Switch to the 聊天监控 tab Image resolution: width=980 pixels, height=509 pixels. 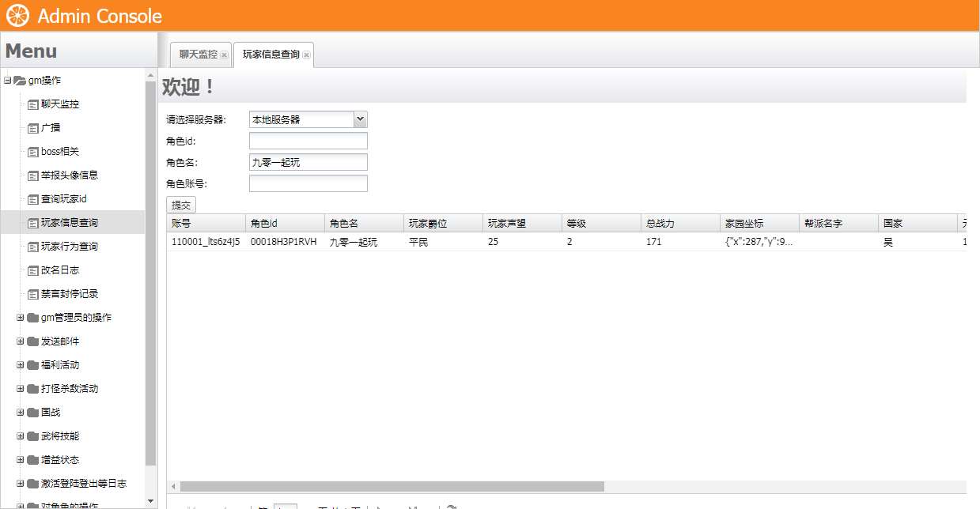198,55
